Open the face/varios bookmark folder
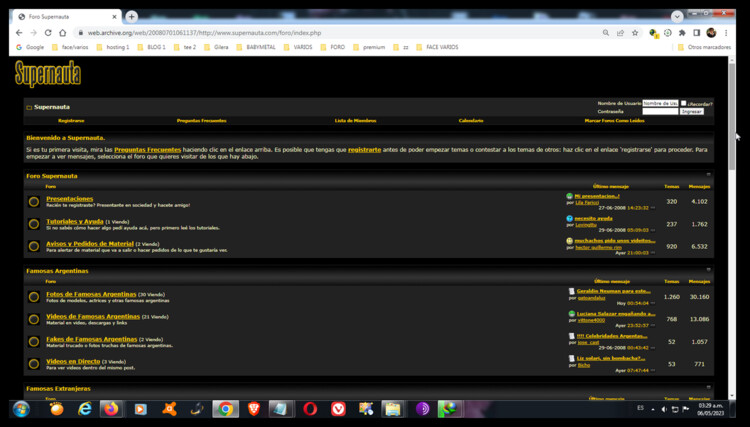The width and height of the screenshot is (750, 427). tap(70, 47)
